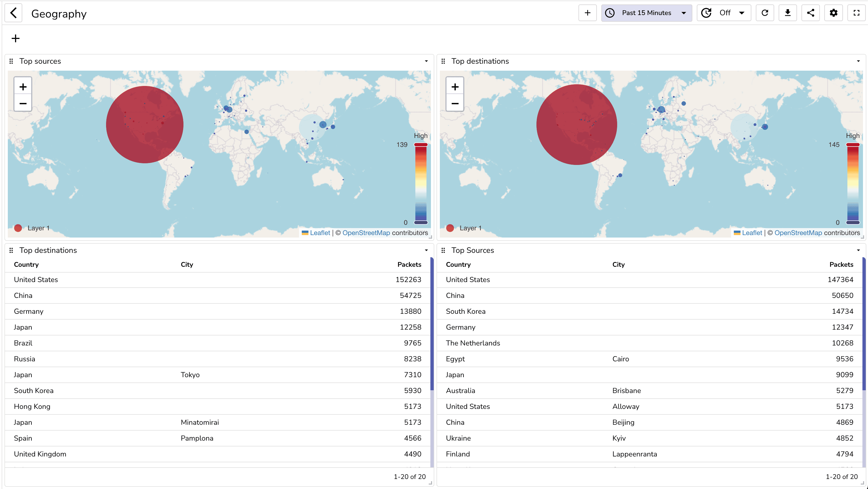Open the dashboard settings gear
Viewport: 868px width, 489px height.
click(833, 13)
